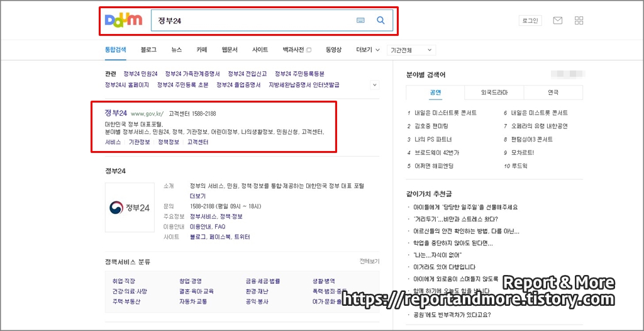The width and height of the screenshot is (644, 331).
Task: Open the 카페 tab
Action: point(202,50)
